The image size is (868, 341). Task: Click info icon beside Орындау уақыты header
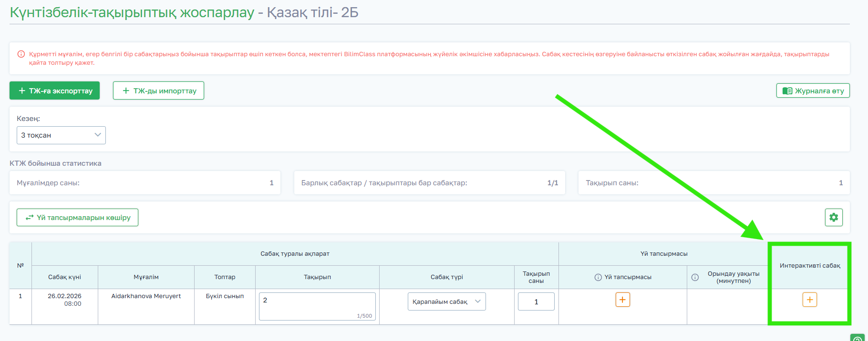(x=695, y=277)
